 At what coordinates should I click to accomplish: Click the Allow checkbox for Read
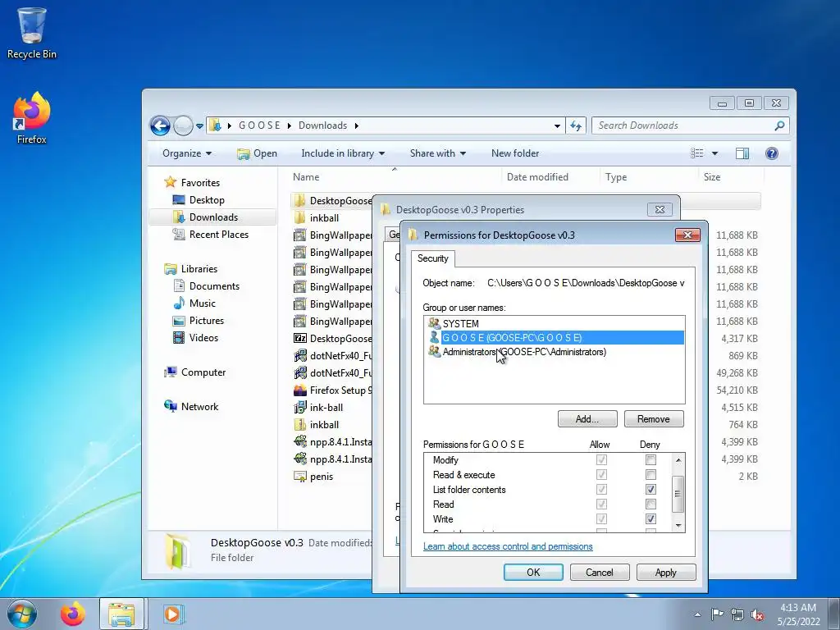click(601, 504)
